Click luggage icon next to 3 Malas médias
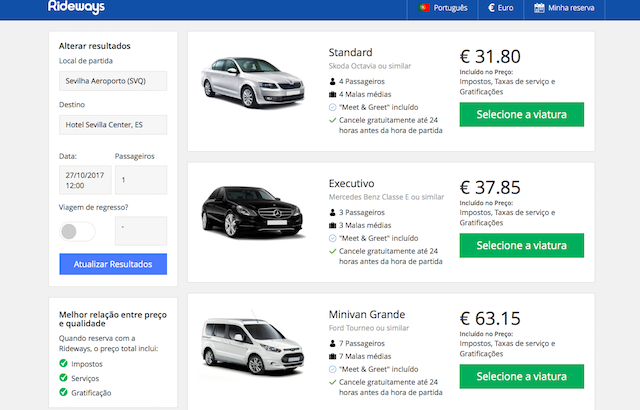The width and height of the screenshot is (640, 410). pos(332,226)
